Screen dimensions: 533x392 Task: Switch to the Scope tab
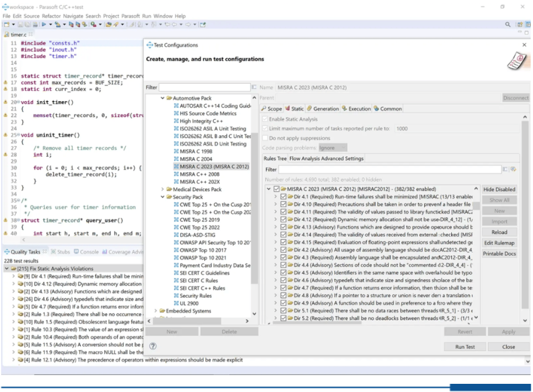coord(272,109)
